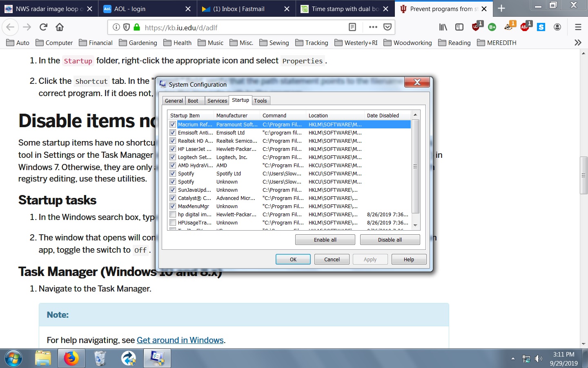Uncheck the Macrium Reflect startup item
The image size is (588, 368).
pyautogui.click(x=173, y=124)
